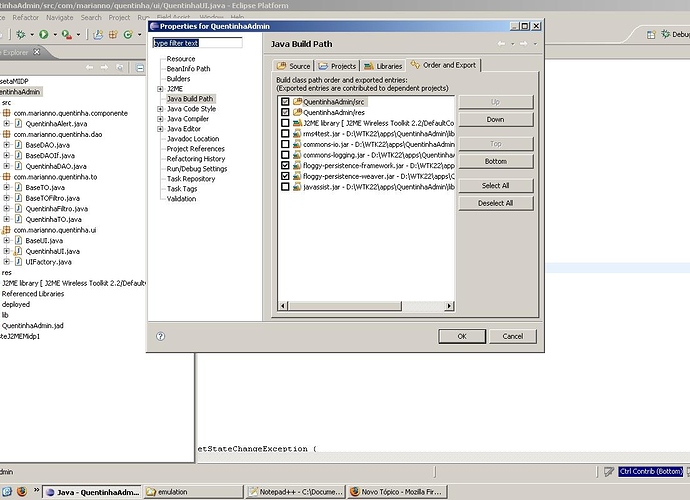
Task: Select Project References in properties tree
Action: pyautogui.click(x=195, y=149)
